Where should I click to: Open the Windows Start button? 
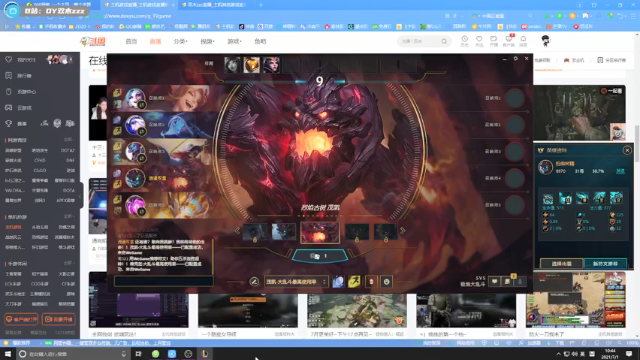tap(7, 354)
